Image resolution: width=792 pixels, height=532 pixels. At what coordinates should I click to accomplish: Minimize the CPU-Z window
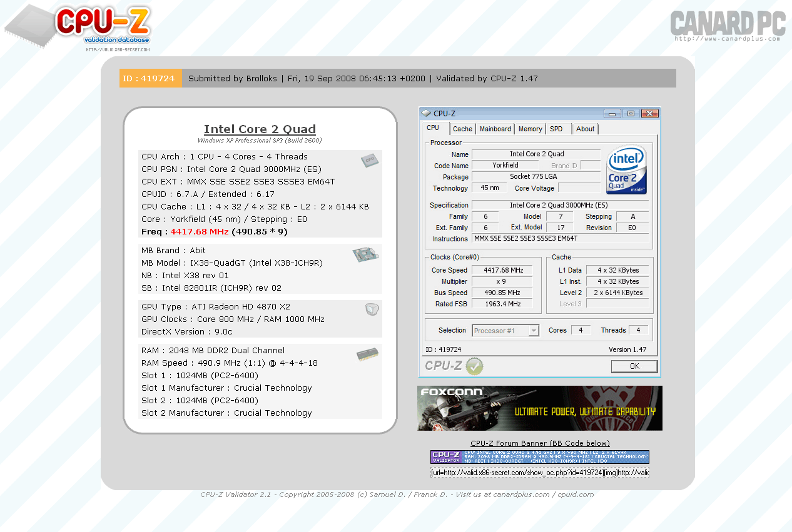point(612,113)
